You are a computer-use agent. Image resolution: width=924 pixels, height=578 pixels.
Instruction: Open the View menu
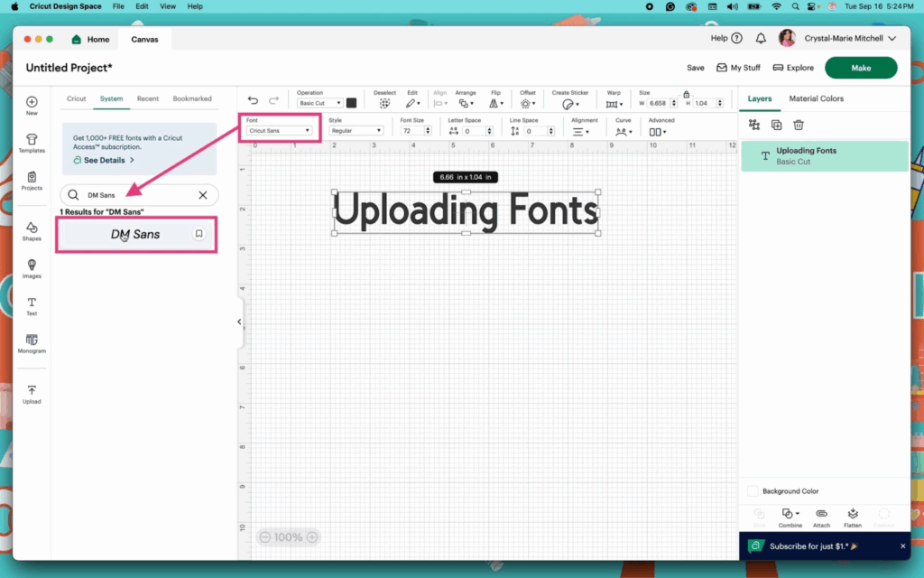point(168,6)
